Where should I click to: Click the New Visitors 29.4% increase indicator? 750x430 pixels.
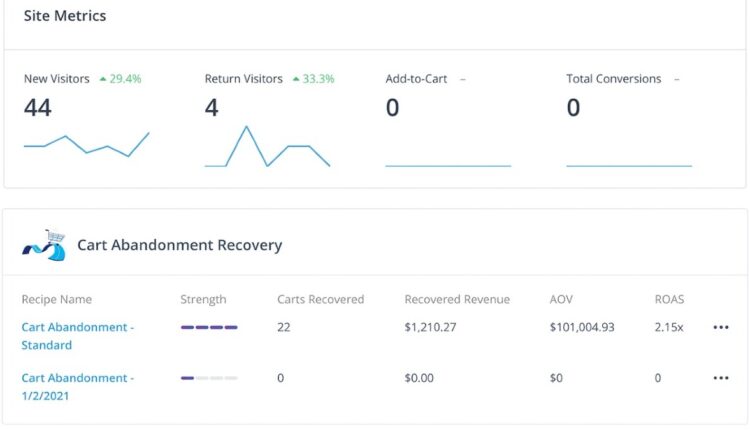(x=121, y=79)
